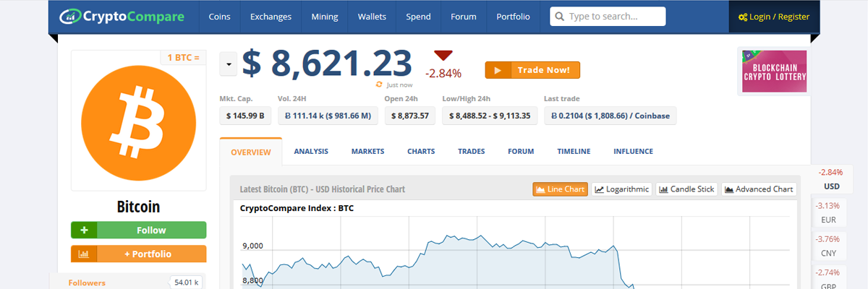Open the Advanced Chart
The width and height of the screenshot is (868, 289).
click(x=759, y=189)
